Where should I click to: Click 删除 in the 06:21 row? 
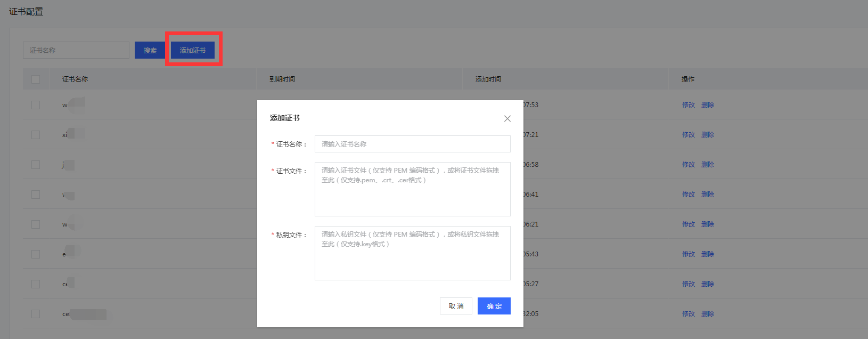(708, 224)
